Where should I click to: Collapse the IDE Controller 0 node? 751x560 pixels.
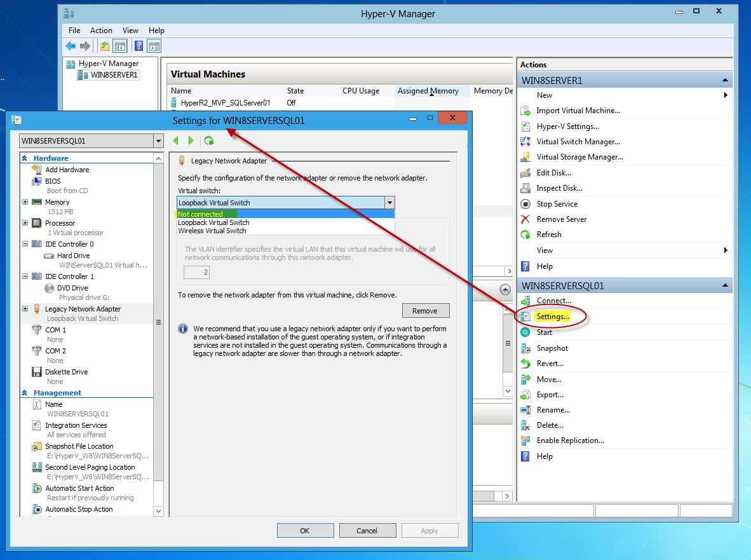(x=25, y=244)
